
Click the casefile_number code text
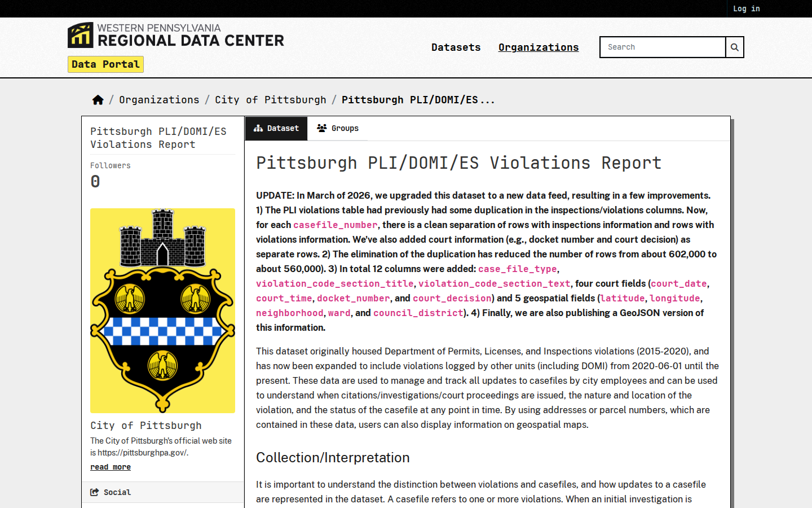[x=336, y=225]
